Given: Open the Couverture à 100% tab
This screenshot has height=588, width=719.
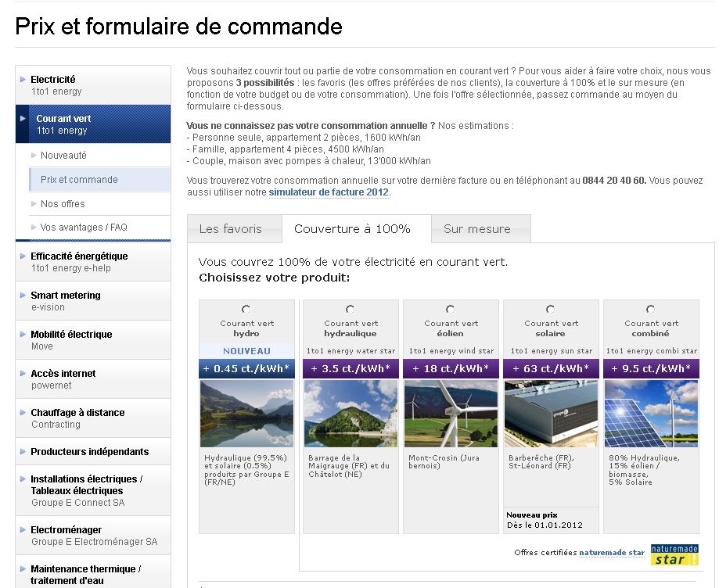Looking at the screenshot, I should point(356,228).
